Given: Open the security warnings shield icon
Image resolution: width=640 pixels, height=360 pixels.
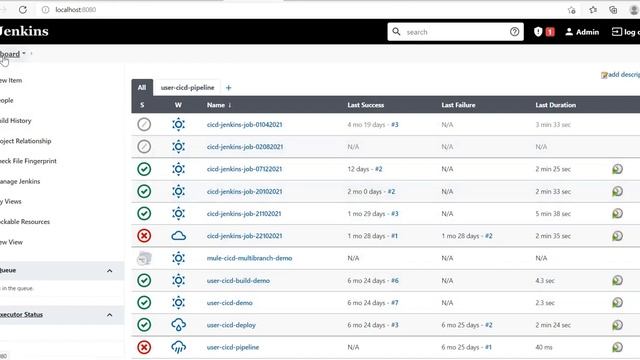Looking at the screenshot, I should point(538,31).
